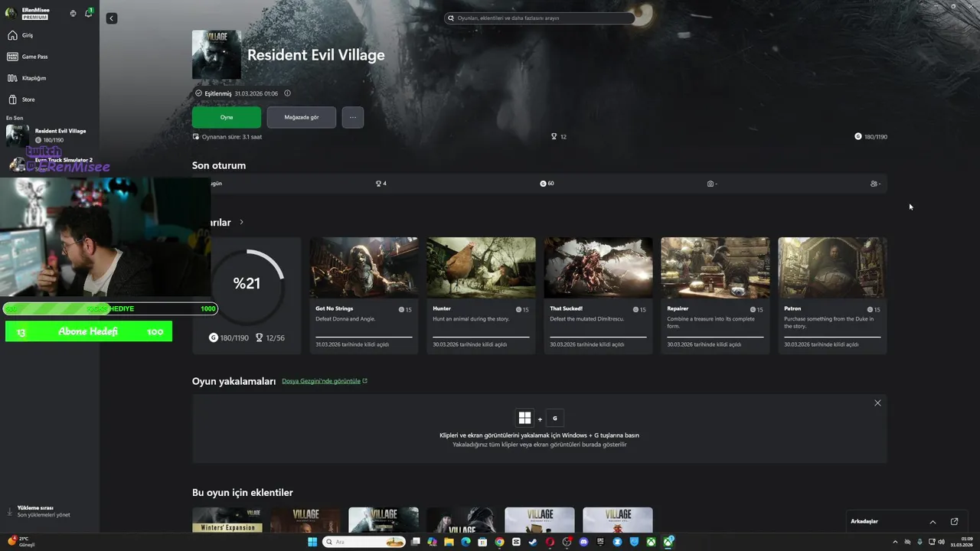This screenshot has width=980, height=551.
Task: Go to Giriş home page
Action: 50,35
